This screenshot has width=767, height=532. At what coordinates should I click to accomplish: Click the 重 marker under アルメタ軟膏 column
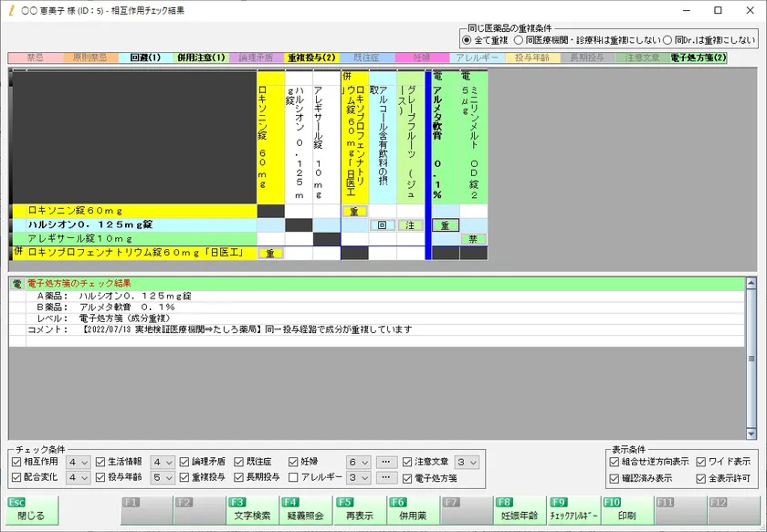click(445, 225)
